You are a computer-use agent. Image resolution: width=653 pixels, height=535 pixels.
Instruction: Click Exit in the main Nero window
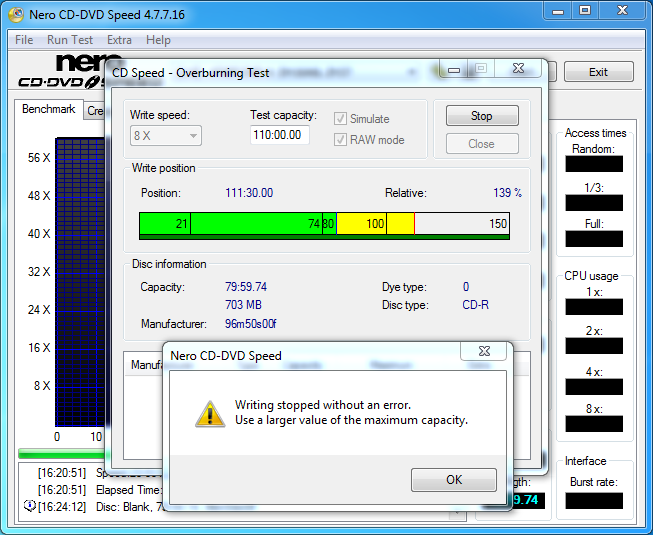[x=598, y=72]
